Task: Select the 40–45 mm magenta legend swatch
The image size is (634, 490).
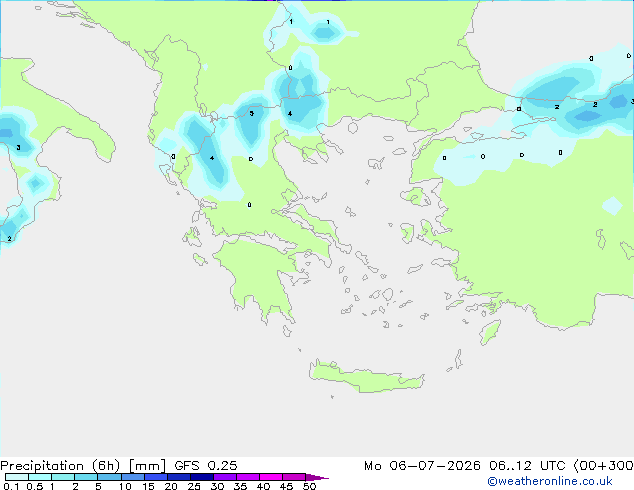Action: [271, 477]
